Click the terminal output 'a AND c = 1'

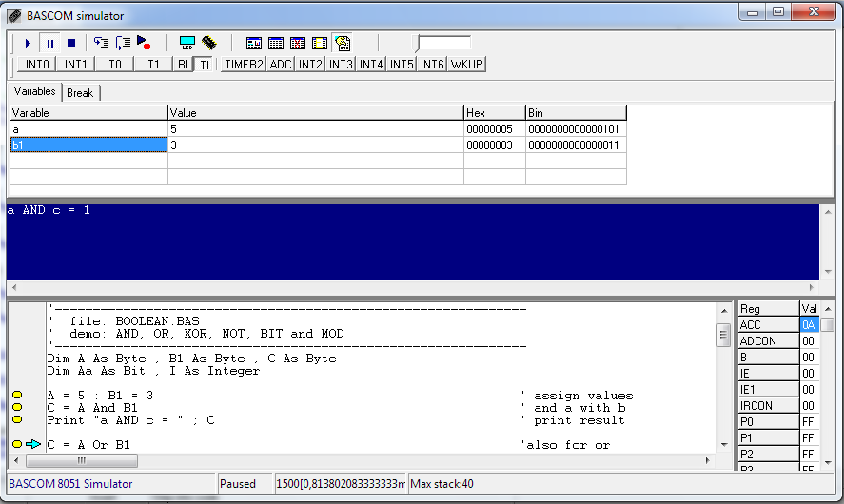tap(49, 210)
